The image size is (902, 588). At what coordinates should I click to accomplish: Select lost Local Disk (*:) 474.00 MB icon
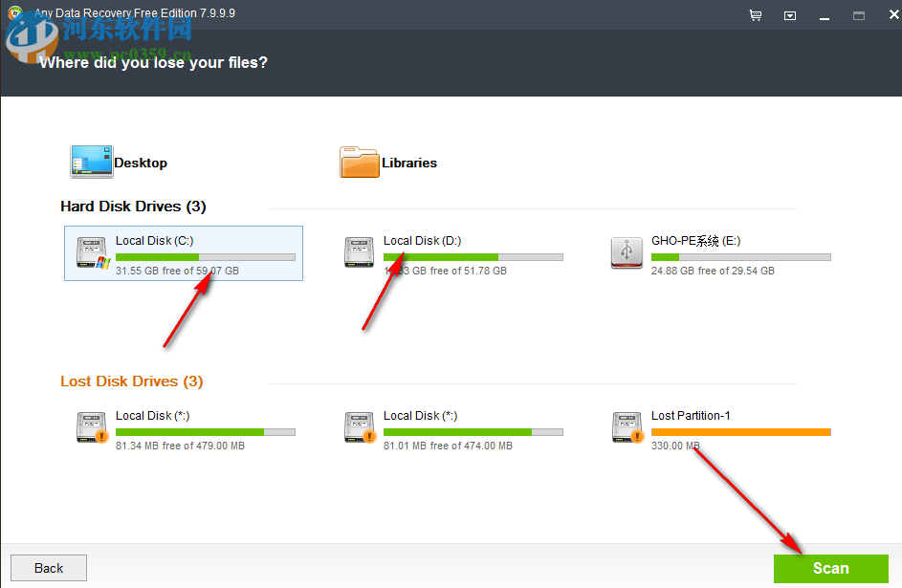[x=360, y=427]
